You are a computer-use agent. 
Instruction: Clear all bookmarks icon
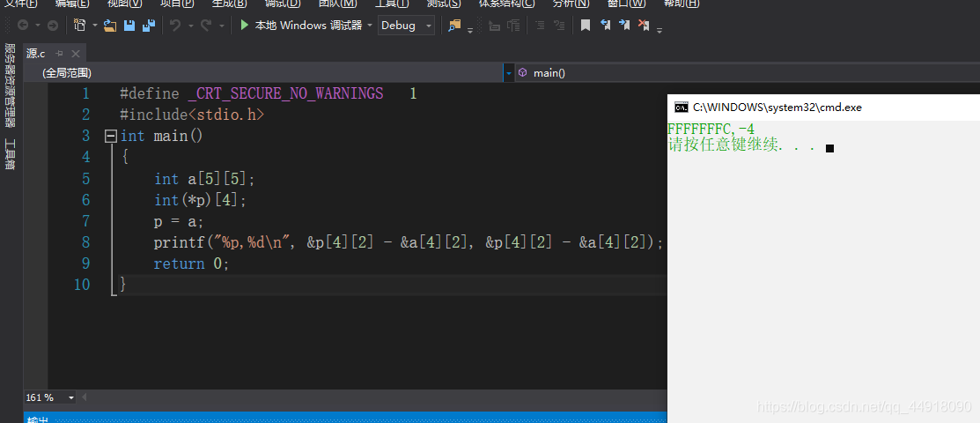[644, 26]
